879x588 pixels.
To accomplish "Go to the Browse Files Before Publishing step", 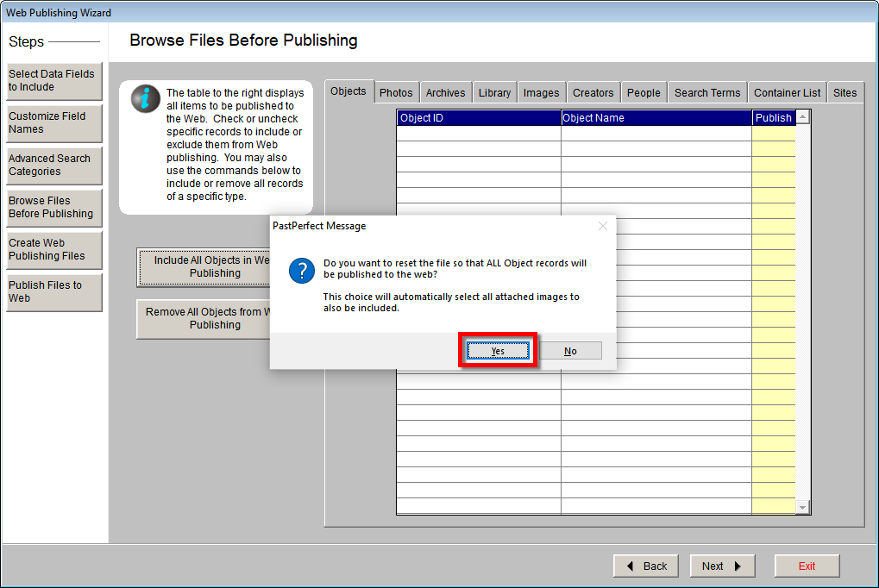I will pos(53,208).
